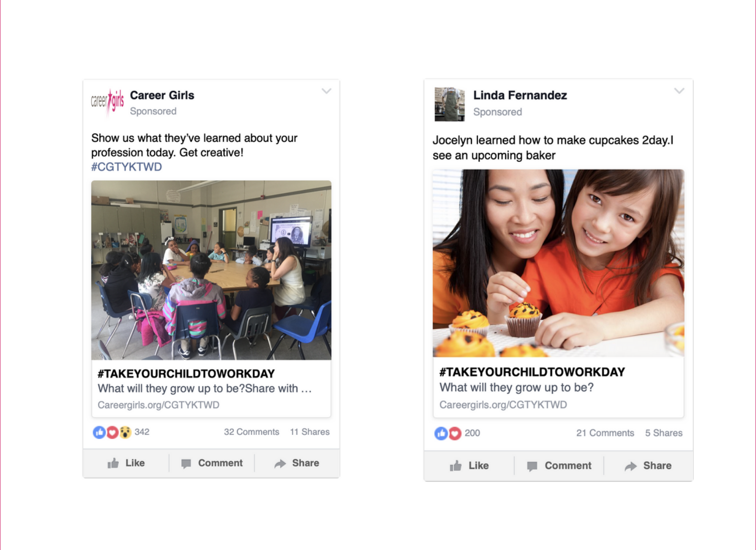Image resolution: width=756 pixels, height=550 pixels.
Task: Click the wow reaction emoji icon
Action: (125, 432)
